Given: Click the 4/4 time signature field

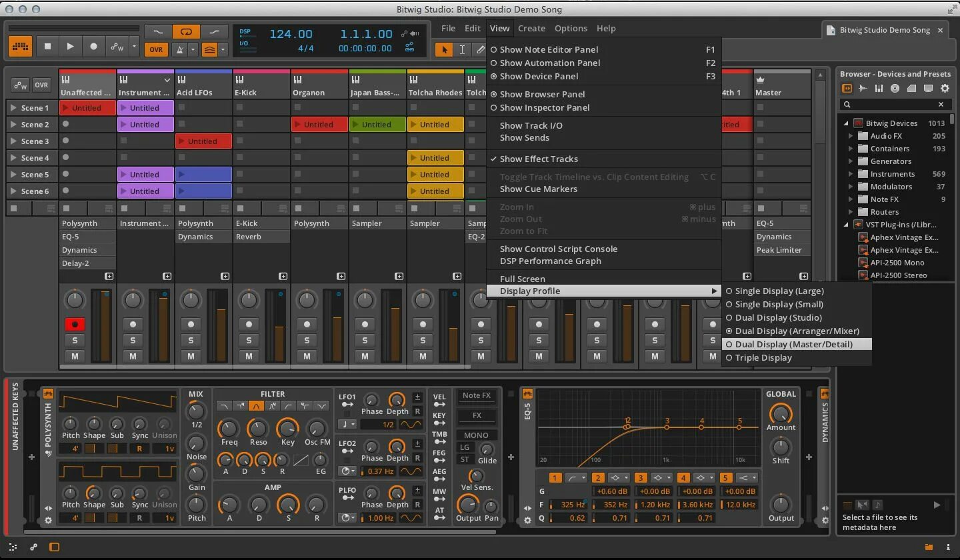Looking at the screenshot, I should click(306, 49).
